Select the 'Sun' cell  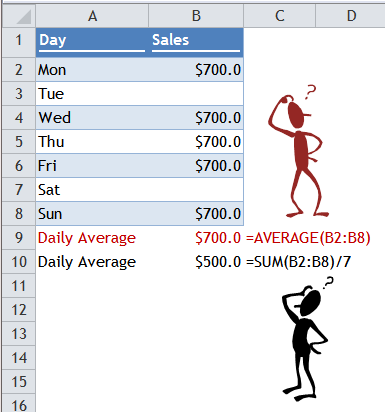tap(92, 214)
